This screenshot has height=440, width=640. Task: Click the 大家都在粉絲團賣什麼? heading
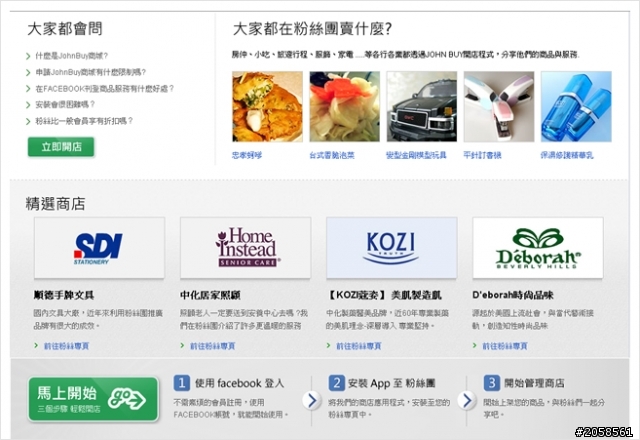coord(312,29)
